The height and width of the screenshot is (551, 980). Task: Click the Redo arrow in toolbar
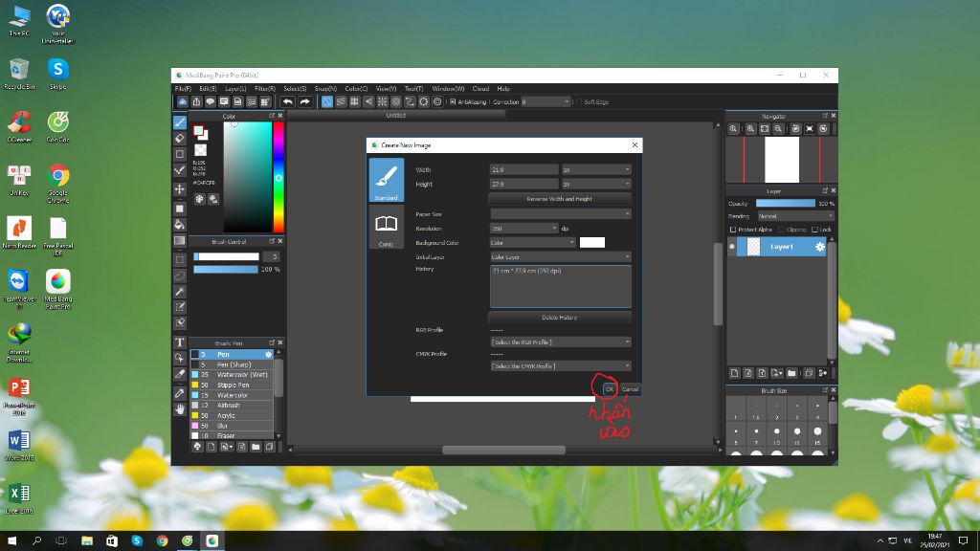coord(304,101)
